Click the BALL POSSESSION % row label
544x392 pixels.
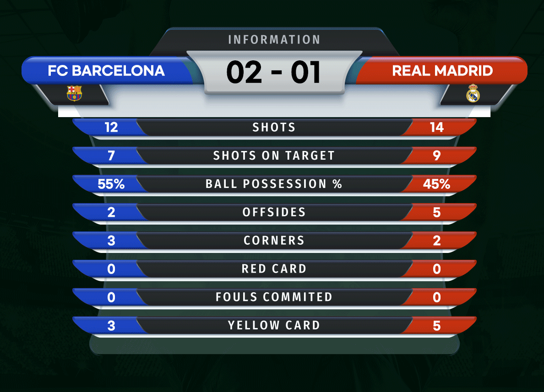[x=274, y=184]
